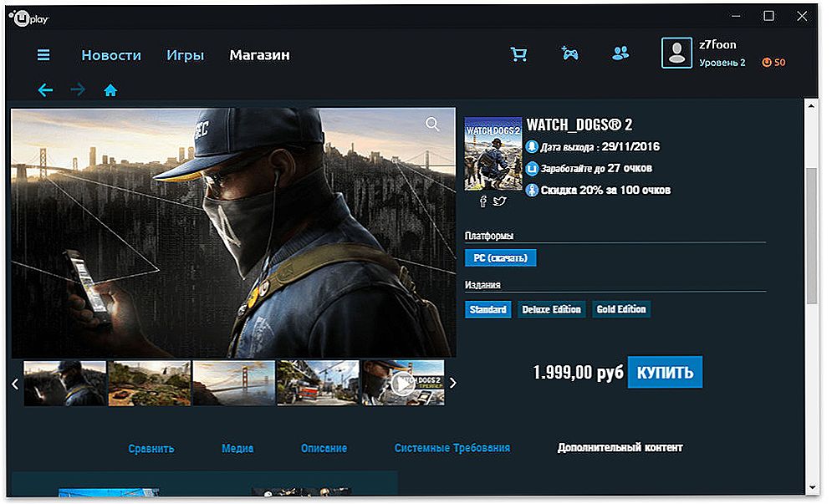Click the 20% discount icon
Screen dimensions: 832x504
[532, 191]
